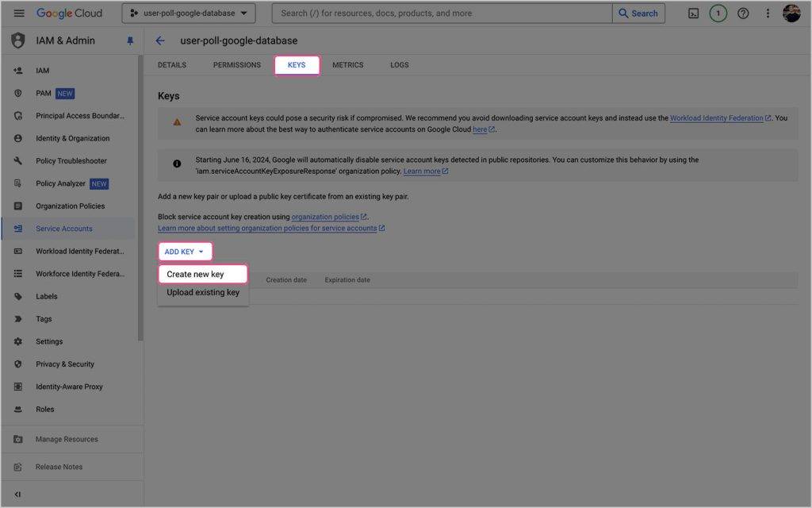The width and height of the screenshot is (812, 508).
Task: Click the Labels tag icon
Action: 18,297
